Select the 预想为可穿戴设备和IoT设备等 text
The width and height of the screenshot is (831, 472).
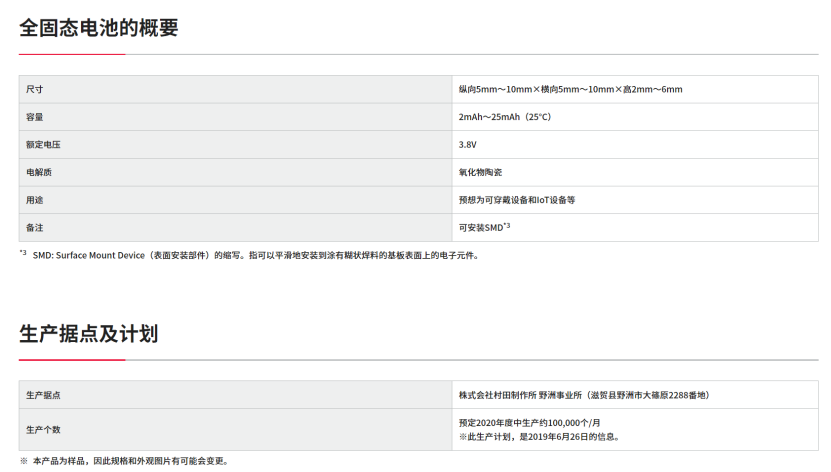coord(516,200)
